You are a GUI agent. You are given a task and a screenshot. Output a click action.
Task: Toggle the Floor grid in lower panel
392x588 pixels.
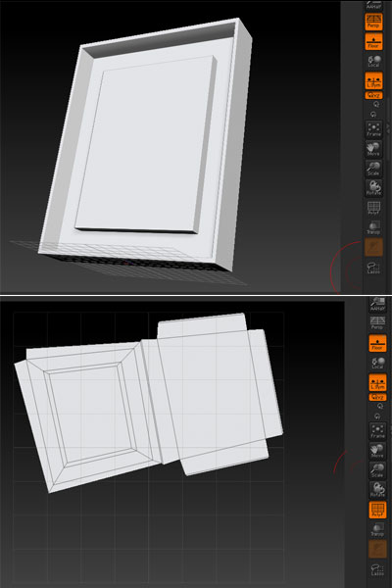click(377, 343)
